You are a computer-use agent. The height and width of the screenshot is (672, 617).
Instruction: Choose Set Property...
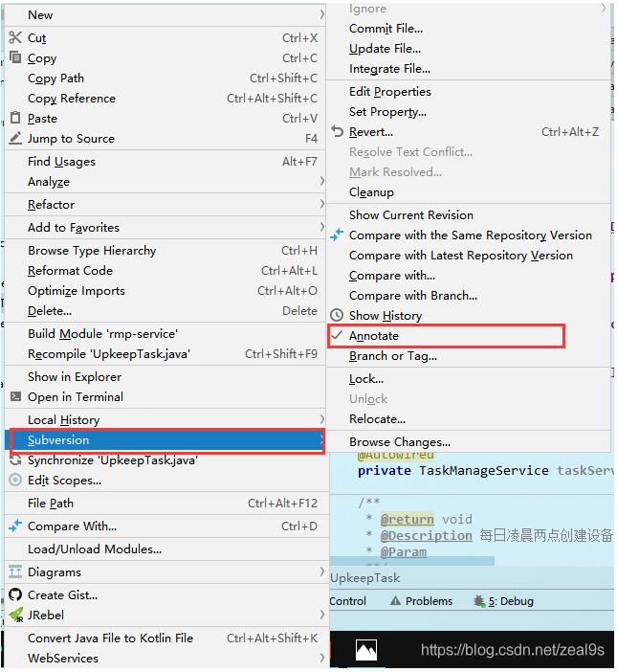tap(469, 111)
